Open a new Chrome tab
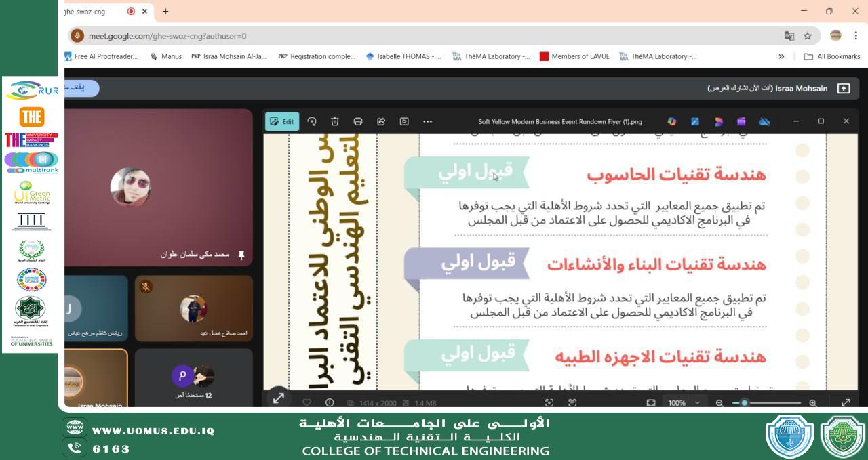Viewport: 868px width, 460px height. click(x=165, y=12)
